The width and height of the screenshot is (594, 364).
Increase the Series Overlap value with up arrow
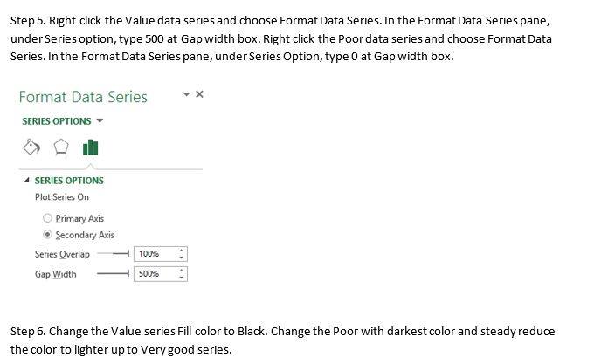click(182, 251)
